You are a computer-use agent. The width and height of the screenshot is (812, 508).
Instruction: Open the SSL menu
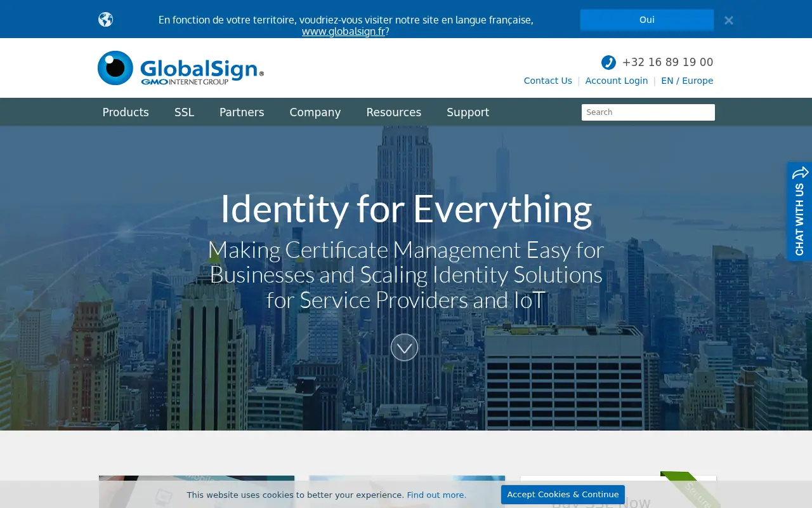pos(184,112)
